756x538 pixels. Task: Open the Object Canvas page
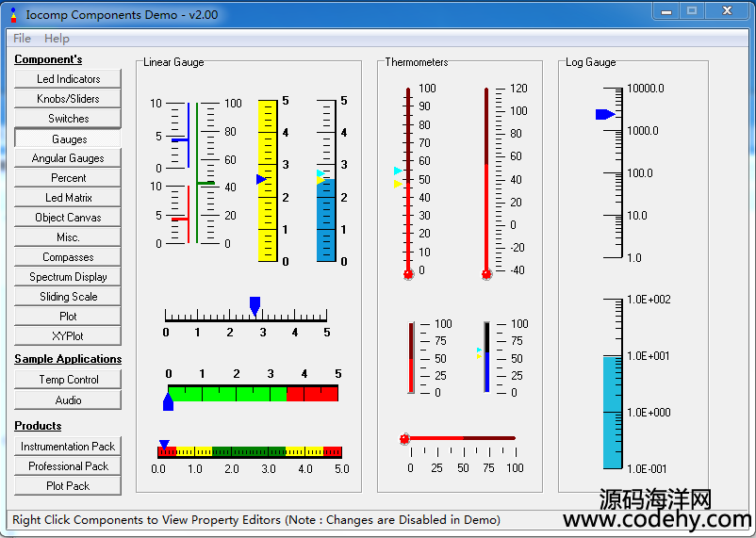coord(68,218)
